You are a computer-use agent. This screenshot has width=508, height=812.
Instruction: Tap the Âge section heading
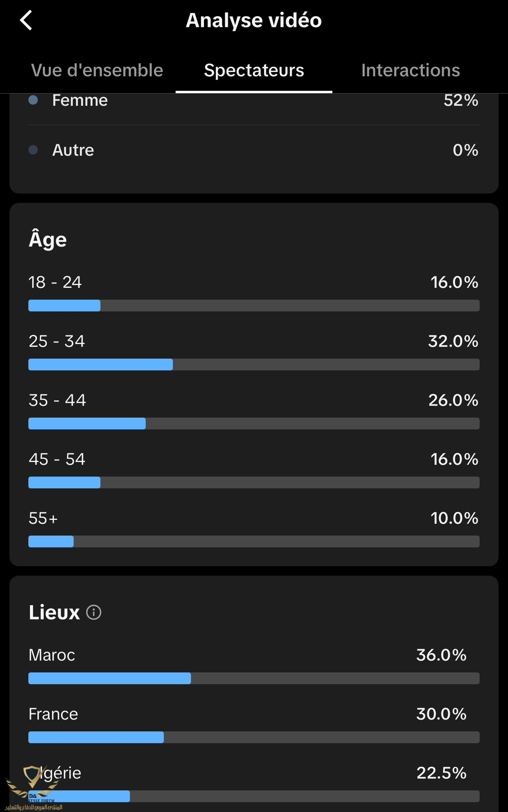click(48, 239)
